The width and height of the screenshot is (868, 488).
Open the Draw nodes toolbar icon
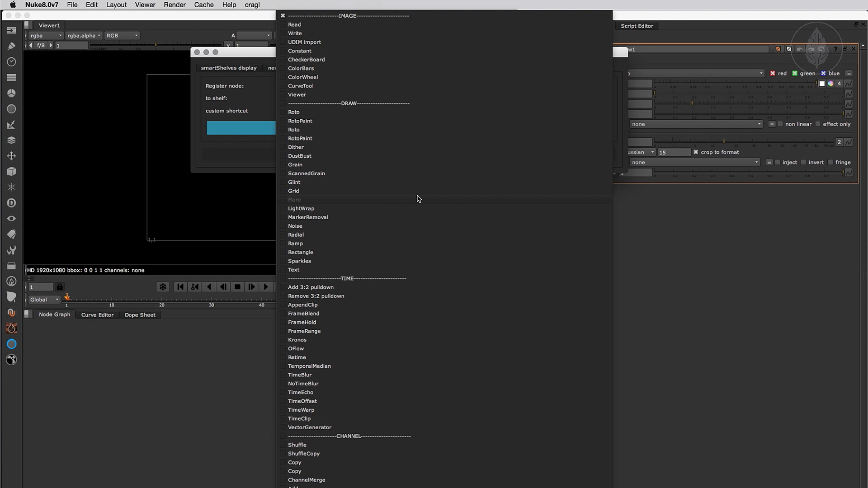(11, 46)
